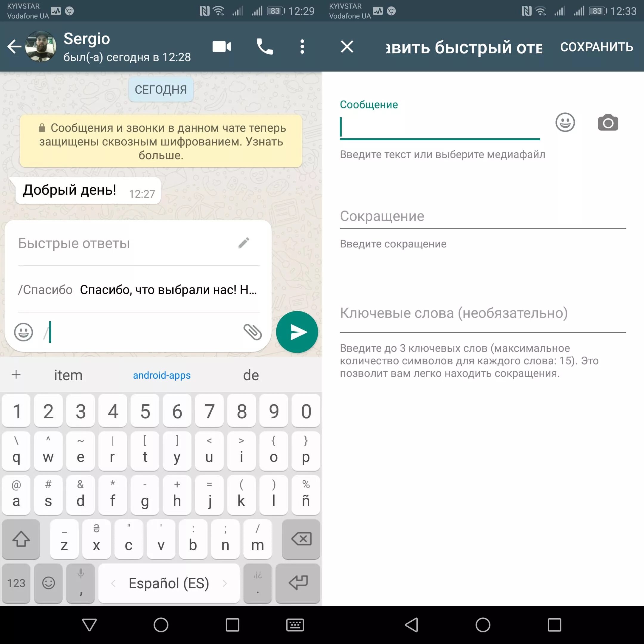Screen dimensions: 644x644
Task: Tap the 'Быстрые ответы' header
Action: [x=74, y=243]
